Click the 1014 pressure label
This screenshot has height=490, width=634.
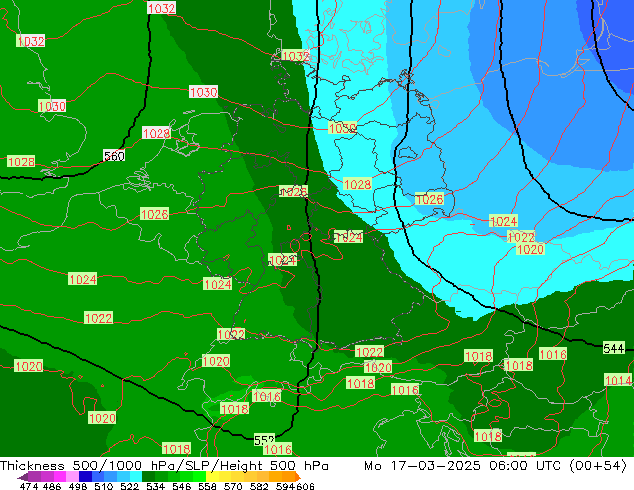(x=618, y=380)
